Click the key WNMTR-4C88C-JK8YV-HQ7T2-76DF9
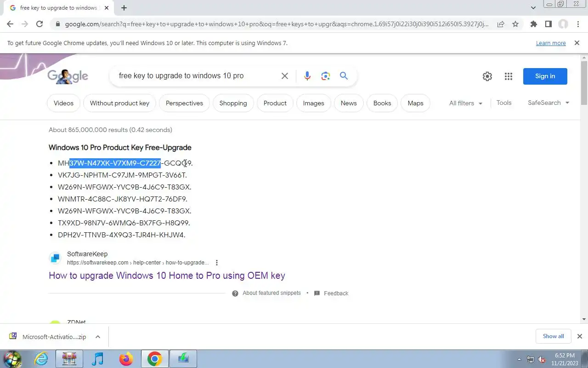This screenshot has height=368, width=588. tap(122, 199)
